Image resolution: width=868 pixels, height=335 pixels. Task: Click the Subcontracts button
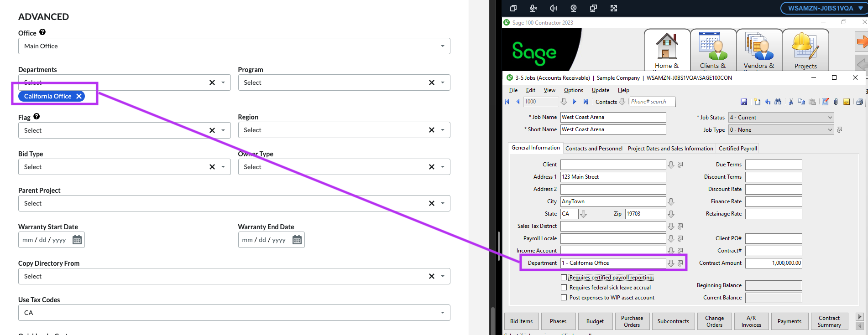tap(673, 321)
